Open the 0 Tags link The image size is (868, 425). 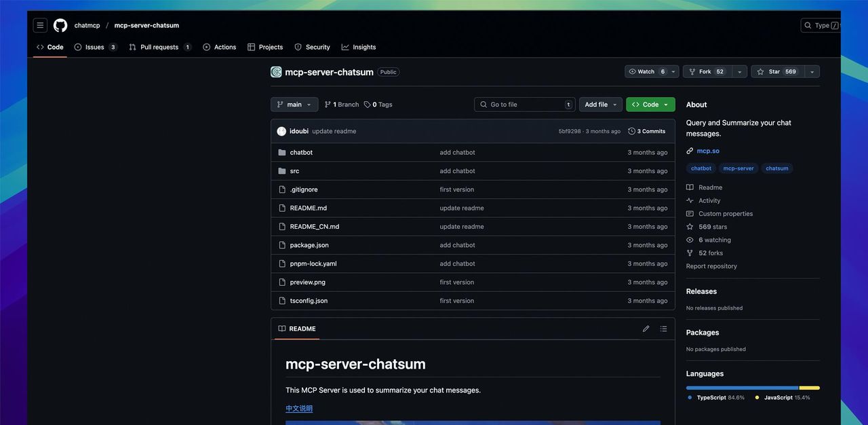pyautogui.click(x=378, y=105)
